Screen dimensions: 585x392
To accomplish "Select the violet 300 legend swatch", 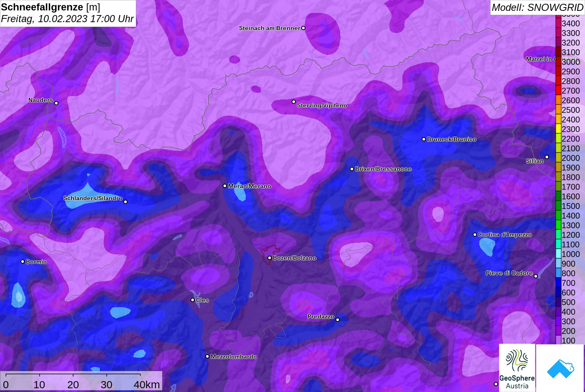I will coord(558,321).
